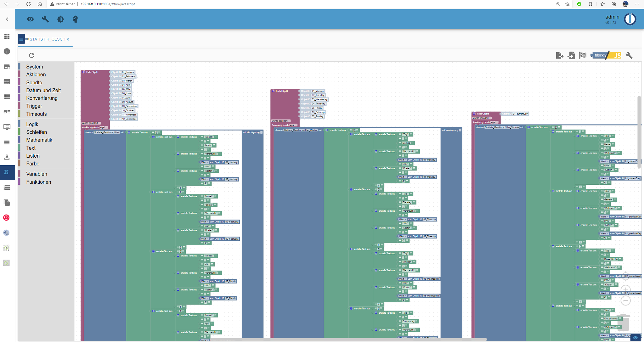Screen dimensions: 644x342
Task: Click the checkered flag check-blocks icon
Action: [x=583, y=55]
